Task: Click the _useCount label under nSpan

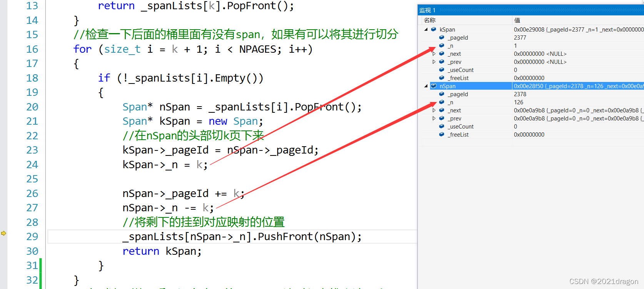Action: coord(460,126)
